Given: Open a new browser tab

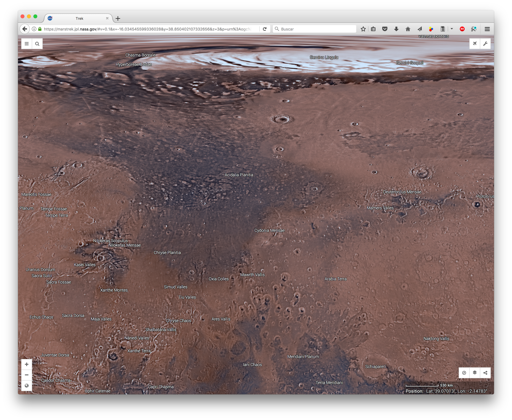Looking at the screenshot, I should (x=118, y=18).
